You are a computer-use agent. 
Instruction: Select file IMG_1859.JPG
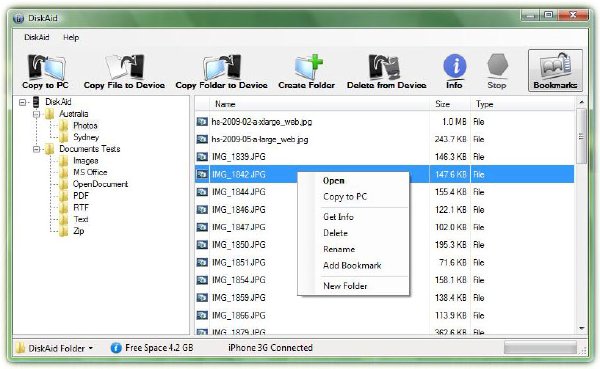[238, 298]
